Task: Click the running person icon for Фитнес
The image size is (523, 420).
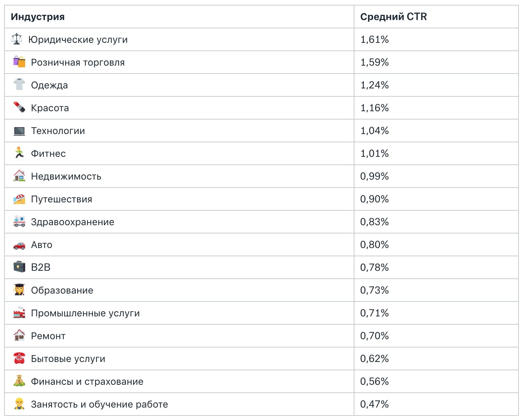Action: click(x=19, y=153)
